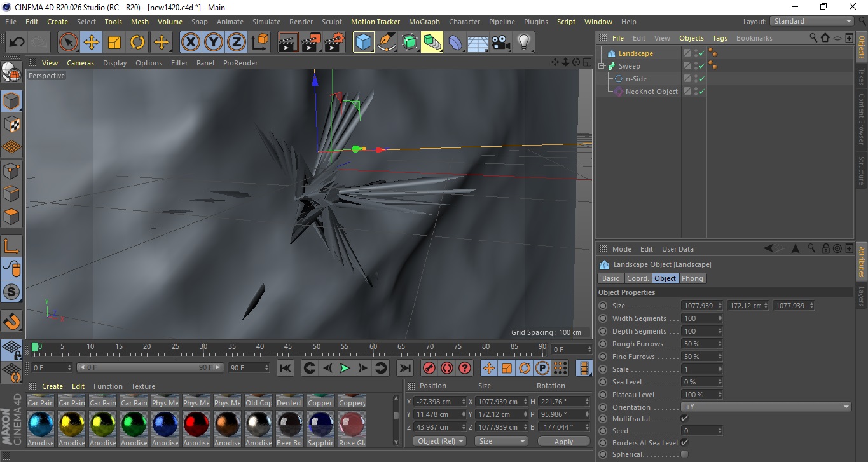Click the Camera object icon
The height and width of the screenshot is (462, 868).
click(501, 43)
